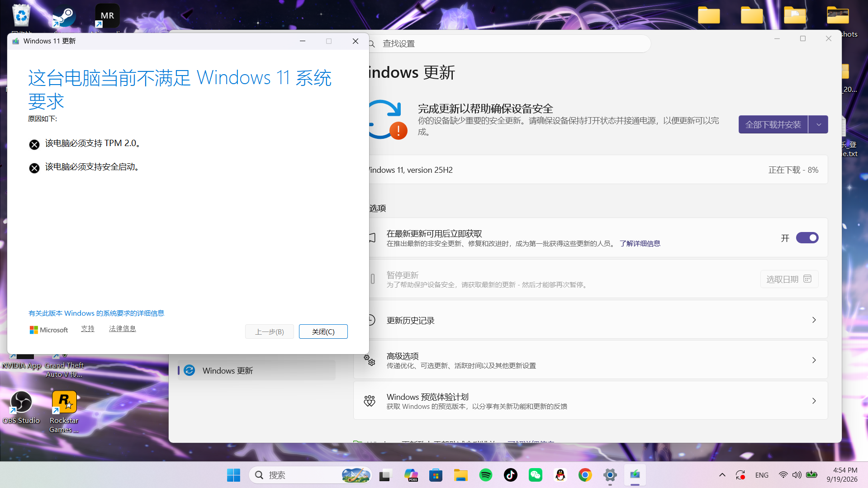
Task: Open OBS Studio desktop shortcut
Action: 21,407
